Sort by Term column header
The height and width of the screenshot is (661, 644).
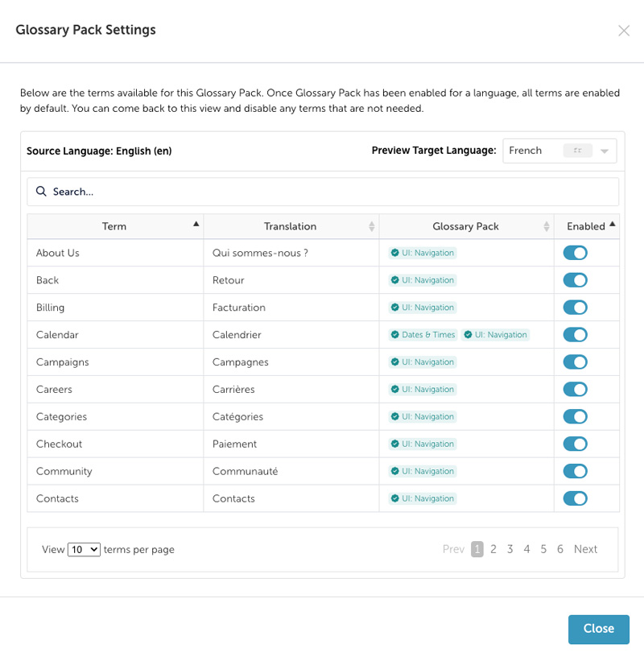pyautogui.click(x=115, y=226)
